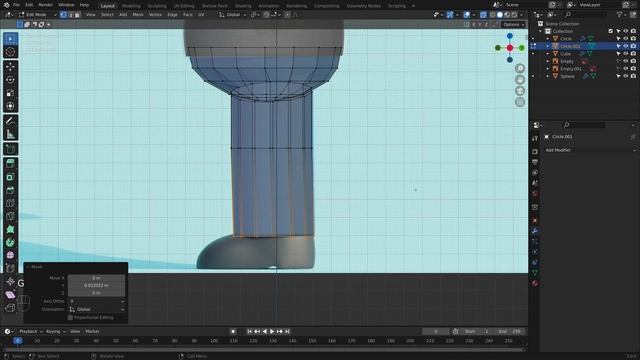Screen dimensions: 640x360
Task: Select the Spin tool
Action: click(x=10, y=242)
